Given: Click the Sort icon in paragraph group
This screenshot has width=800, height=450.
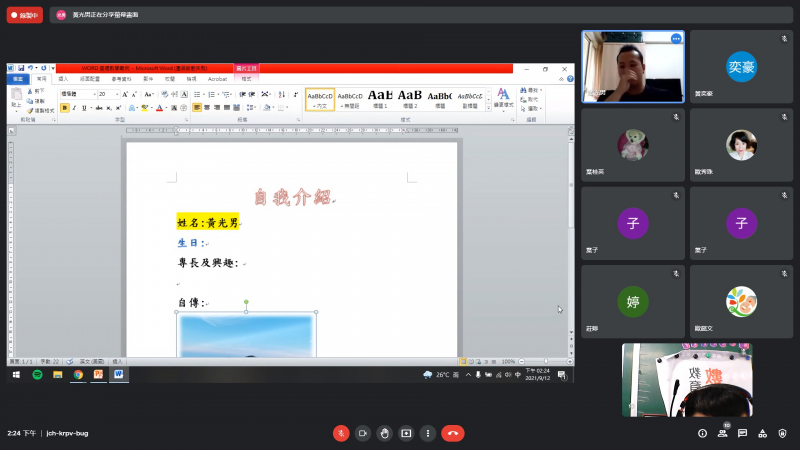Looking at the screenshot, I should [281, 94].
